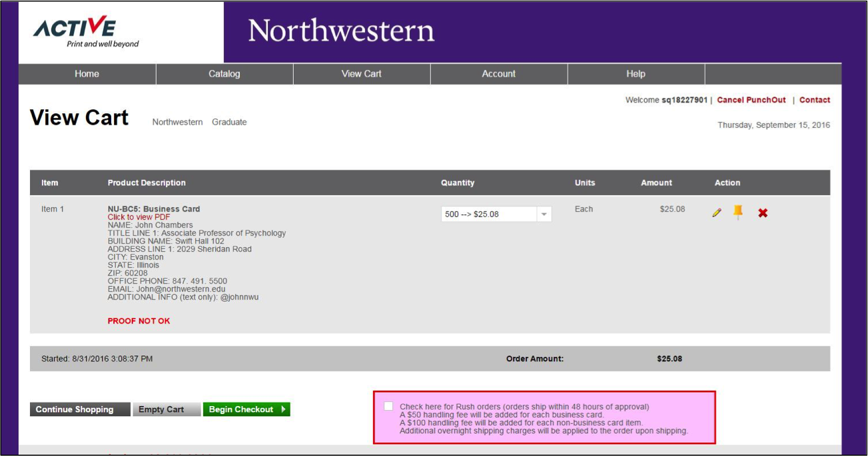Image resolution: width=868 pixels, height=456 pixels.
Task: Click the EMAIL: John@northwestern.edu line
Action: coord(167,289)
